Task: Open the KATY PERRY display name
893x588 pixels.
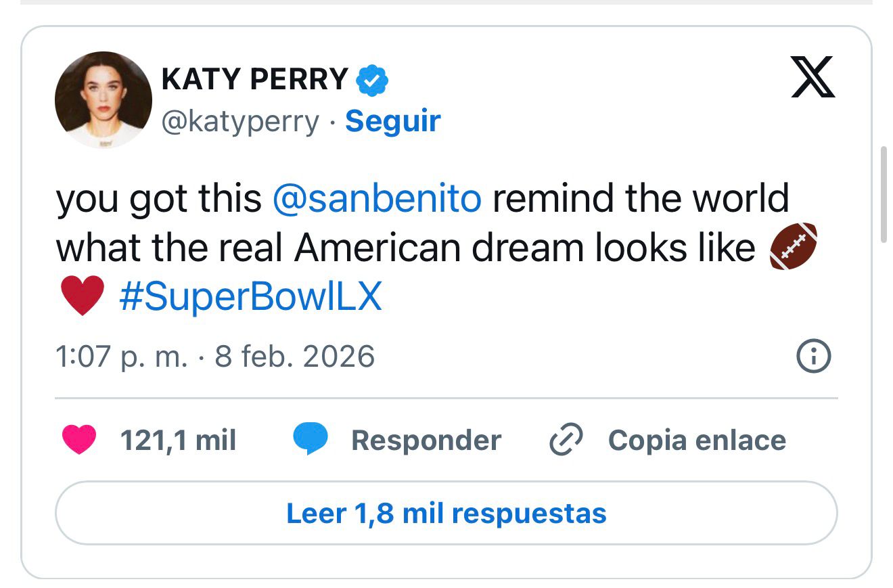Action: (x=255, y=80)
